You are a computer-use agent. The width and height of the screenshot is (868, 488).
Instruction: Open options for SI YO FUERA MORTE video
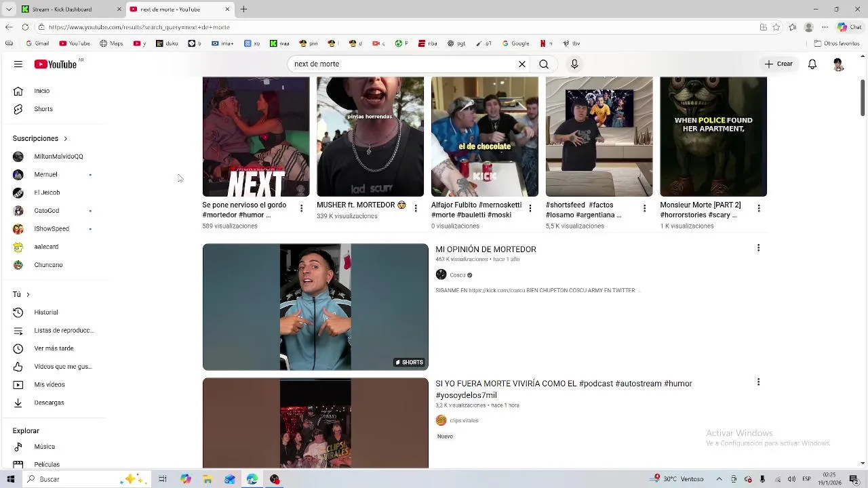758,382
